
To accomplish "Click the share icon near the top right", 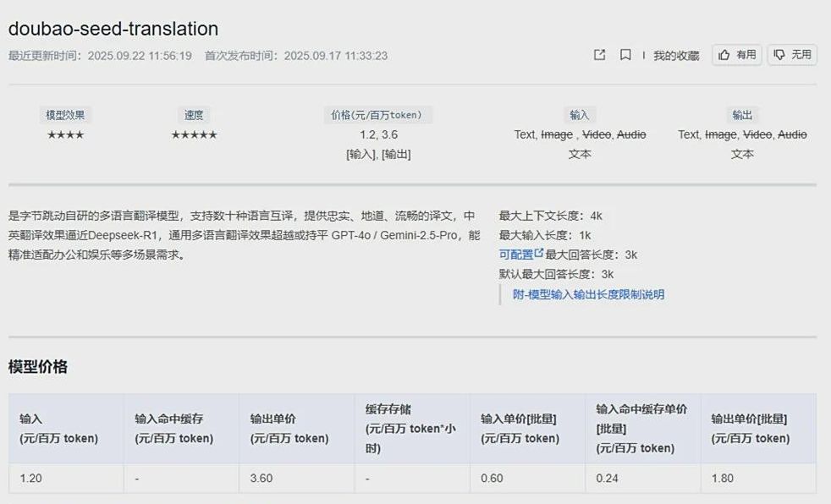I will pos(599,54).
